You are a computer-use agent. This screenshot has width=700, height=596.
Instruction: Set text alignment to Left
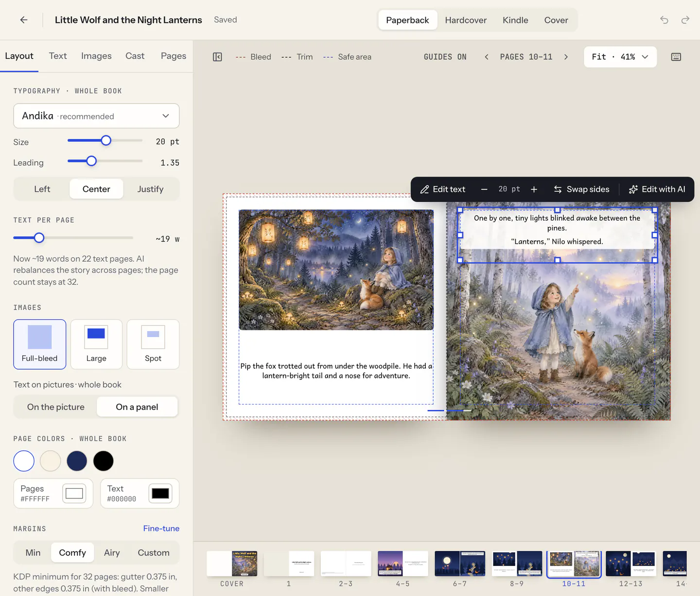click(x=42, y=189)
